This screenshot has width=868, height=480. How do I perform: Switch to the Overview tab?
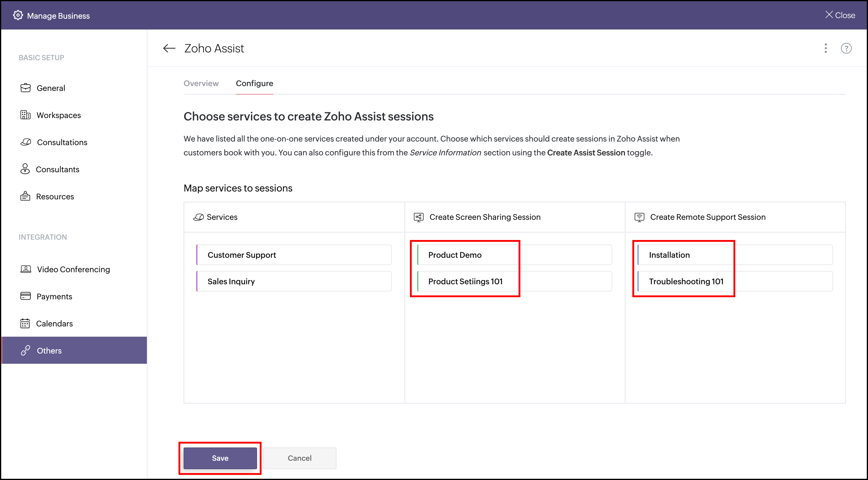coord(201,83)
